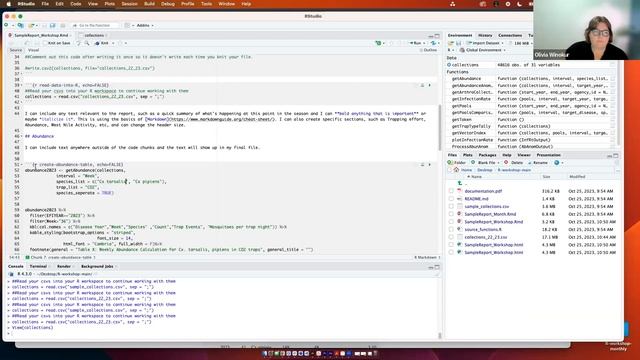This screenshot has height=360, width=640.
Task: Open the Debug menu
Action: coord(168,4)
